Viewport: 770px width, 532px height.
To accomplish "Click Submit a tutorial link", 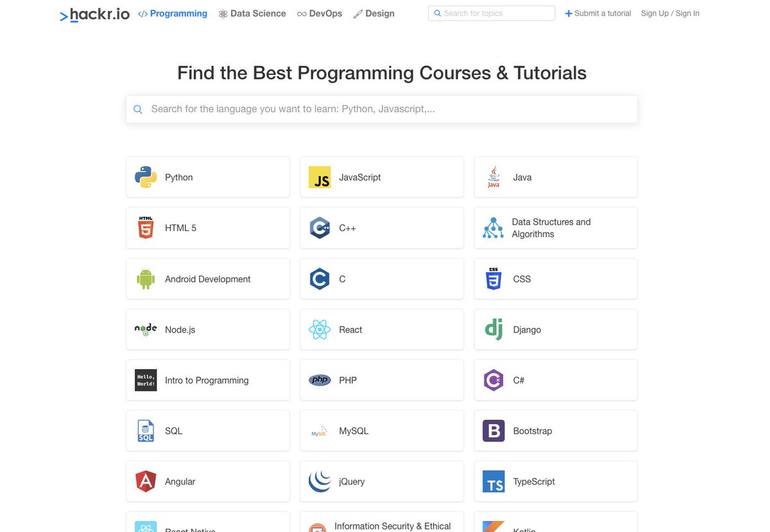I will [x=598, y=13].
